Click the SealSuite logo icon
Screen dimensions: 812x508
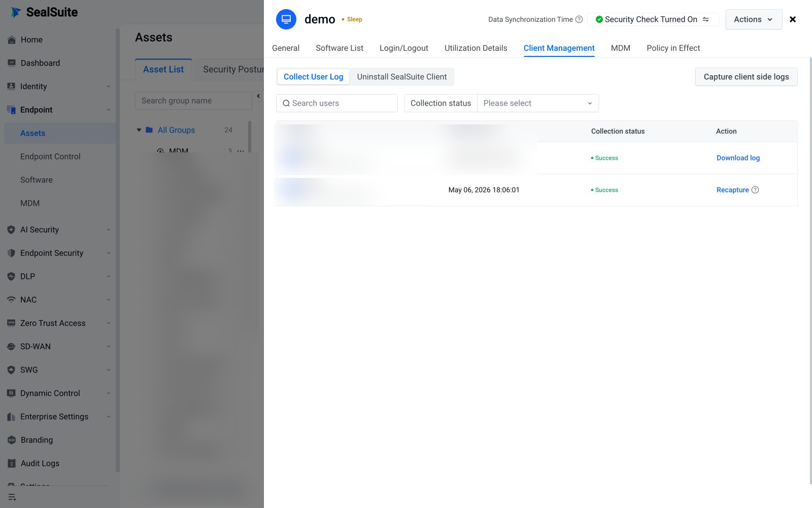point(16,12)
